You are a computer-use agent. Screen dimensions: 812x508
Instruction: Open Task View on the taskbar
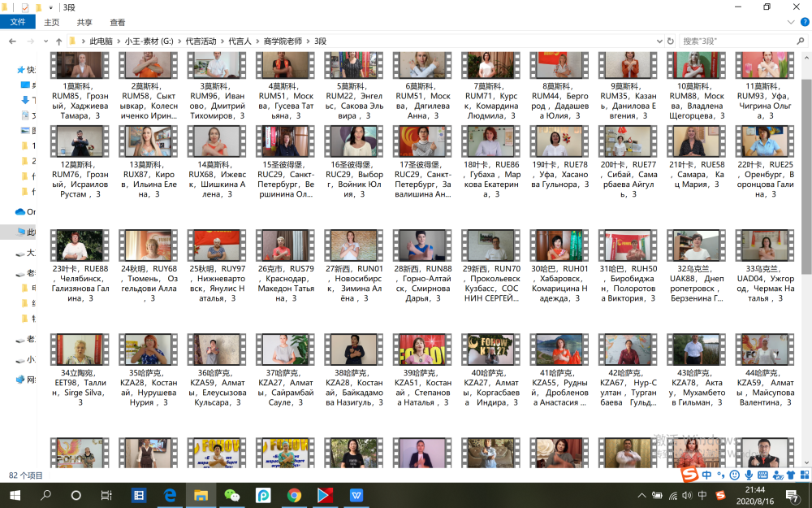point(106,496)
